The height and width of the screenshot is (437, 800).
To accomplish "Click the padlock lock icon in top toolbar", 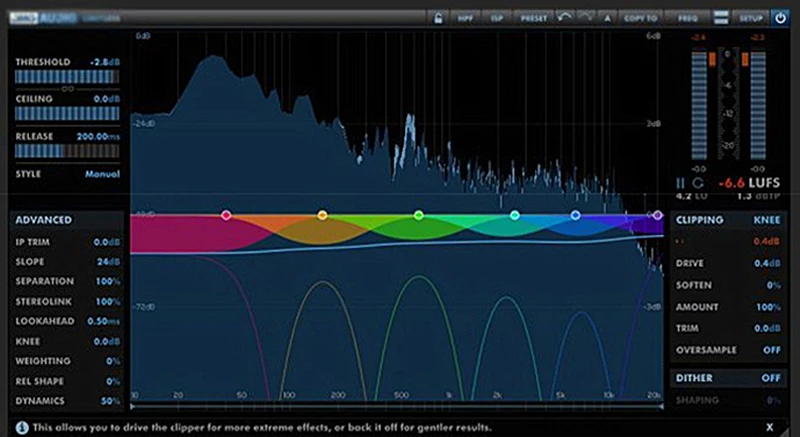I will [438, 18].
